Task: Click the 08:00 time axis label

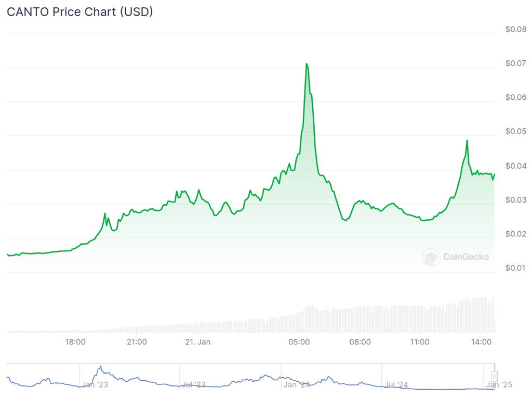Action: [360, 342]
